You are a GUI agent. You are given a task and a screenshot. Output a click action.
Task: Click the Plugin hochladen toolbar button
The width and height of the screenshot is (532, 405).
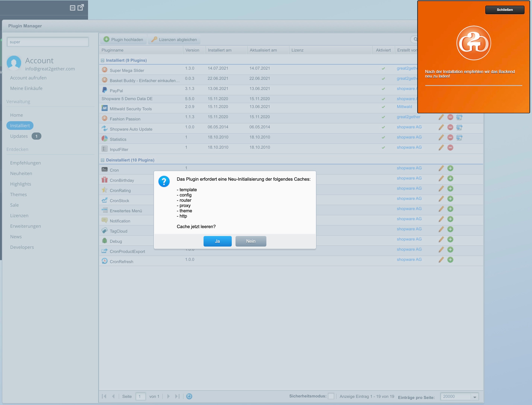pyautogui.click(x=123, y=40)
